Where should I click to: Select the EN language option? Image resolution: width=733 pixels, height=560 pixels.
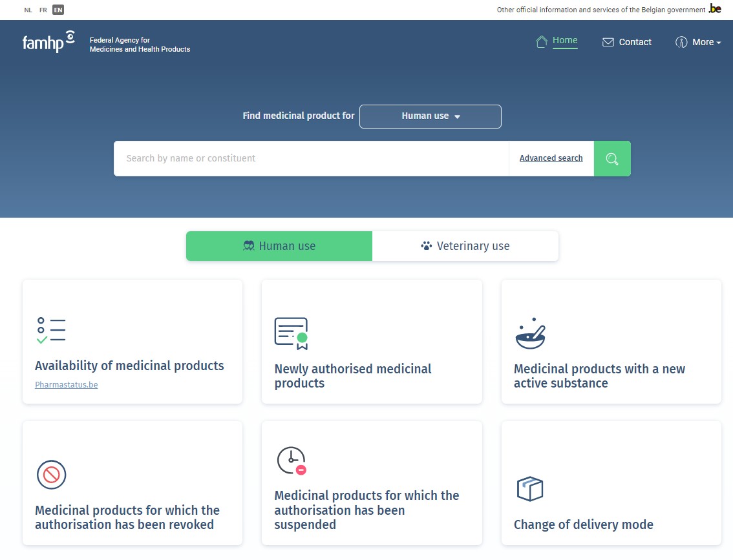(58, 10)
